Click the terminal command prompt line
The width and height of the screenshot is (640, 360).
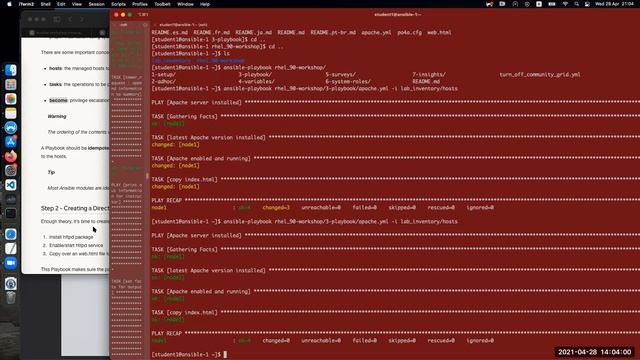(189, 354)
